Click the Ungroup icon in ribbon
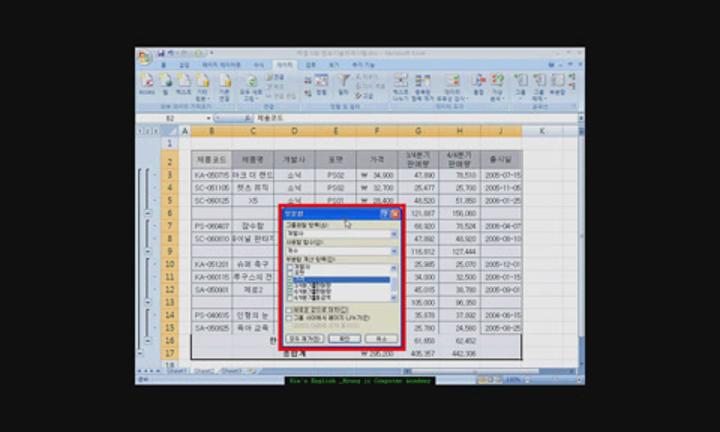Image resolution: width=720 pixels, height=432 pixels. (x=538, y=87)
